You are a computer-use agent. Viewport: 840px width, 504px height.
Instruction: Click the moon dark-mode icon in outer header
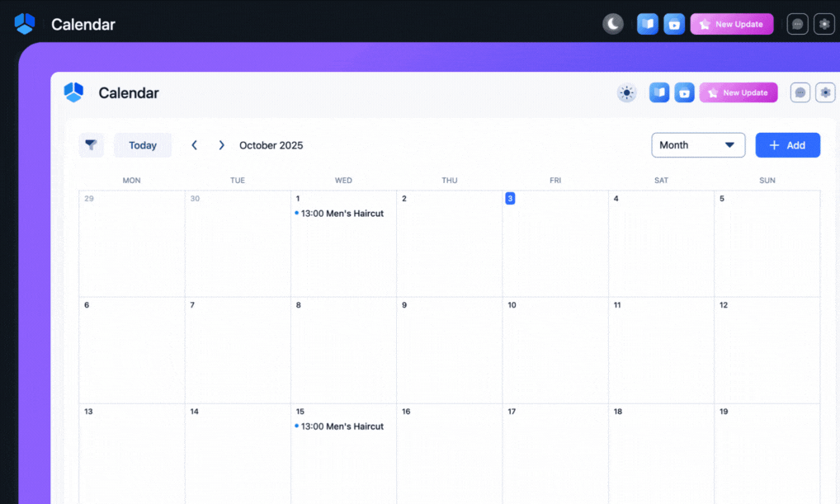[613, 24]
